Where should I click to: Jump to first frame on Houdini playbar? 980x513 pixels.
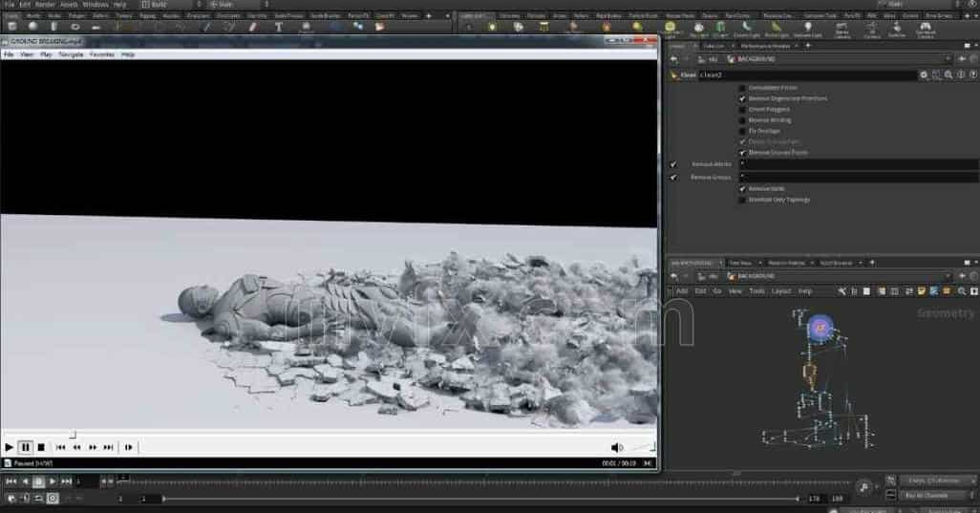[11, 481]
